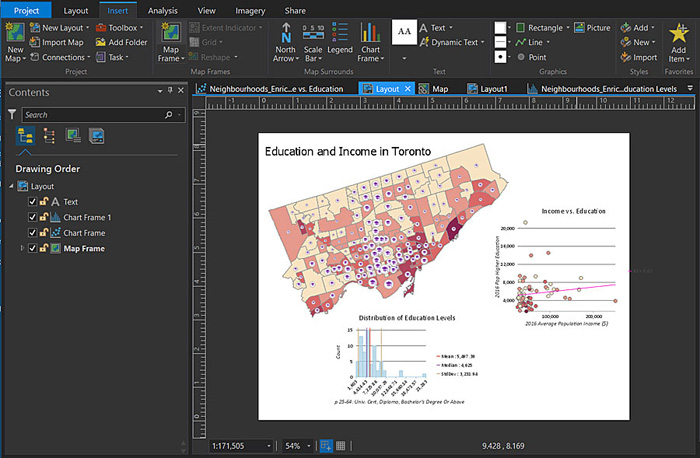The width and height of the screenshot is (700, 458).
Task: Click the North Arrow icon
Action: [x=285, y=34]
